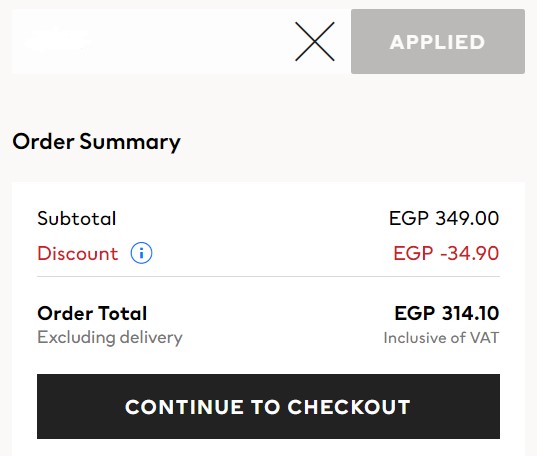Remove the applied promo code with the X icon
Image resolution: width=537 pixels, height=456 pixels.
[x=314, y=41]
